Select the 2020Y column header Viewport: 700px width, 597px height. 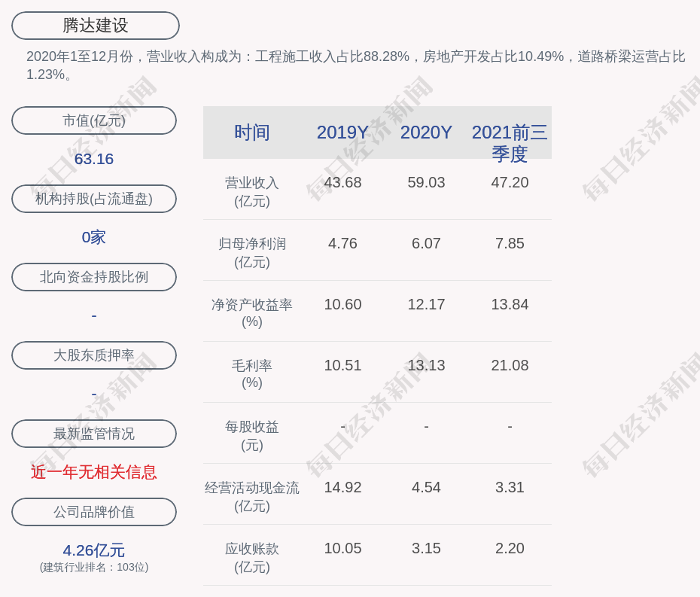pyautogui.click(x=426, y=132)
